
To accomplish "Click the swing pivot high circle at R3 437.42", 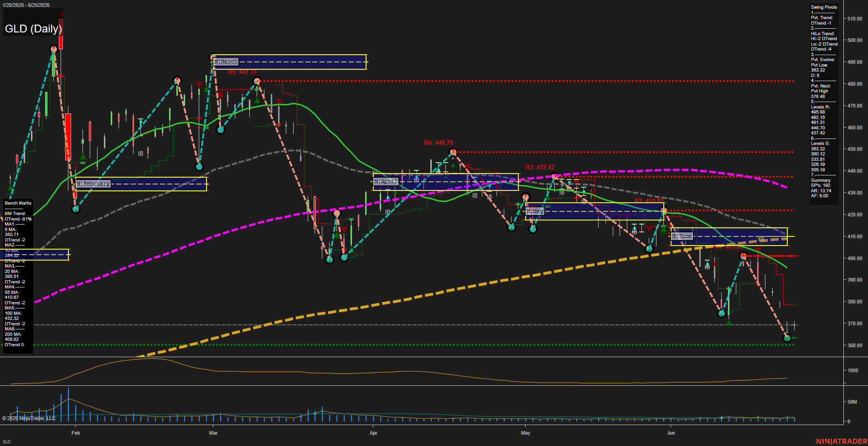I will coord(555,176).
